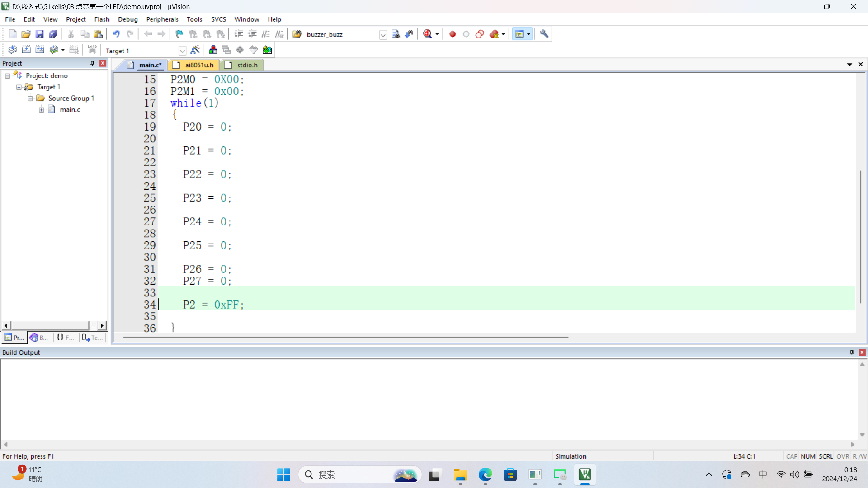Pin the Project panel
Image resolution: width=868 pixels, height=488 pixels.
pos(92,63)
